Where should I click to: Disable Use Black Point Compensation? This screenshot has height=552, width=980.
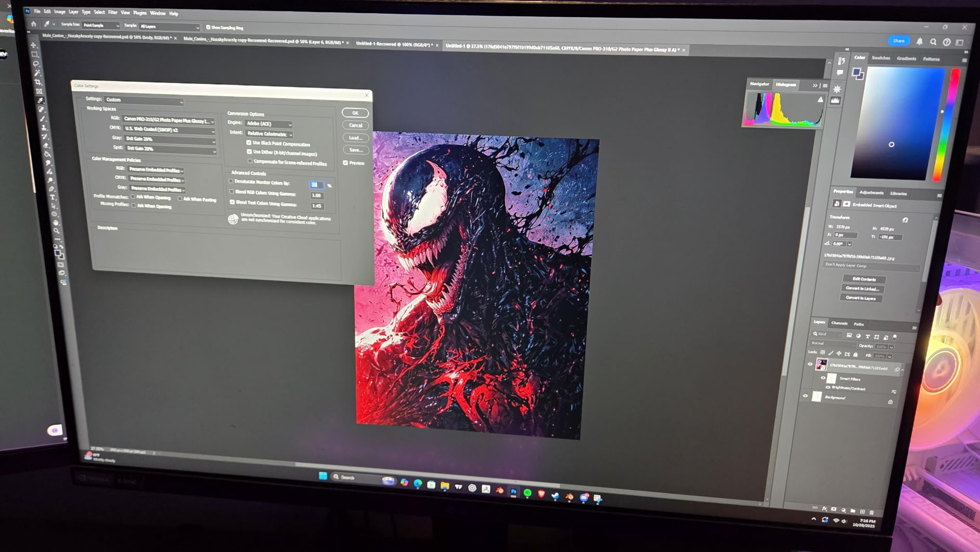tap(249, 144)
